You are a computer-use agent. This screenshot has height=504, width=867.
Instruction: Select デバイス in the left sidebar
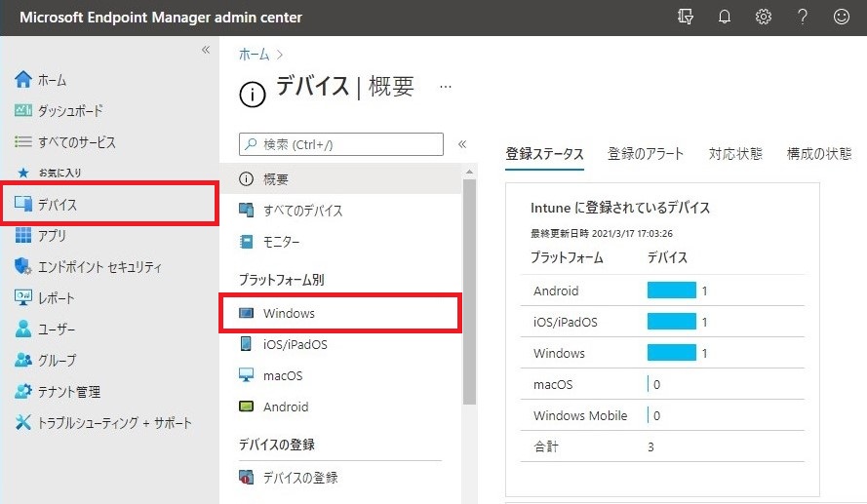click(x=58, y=205)
